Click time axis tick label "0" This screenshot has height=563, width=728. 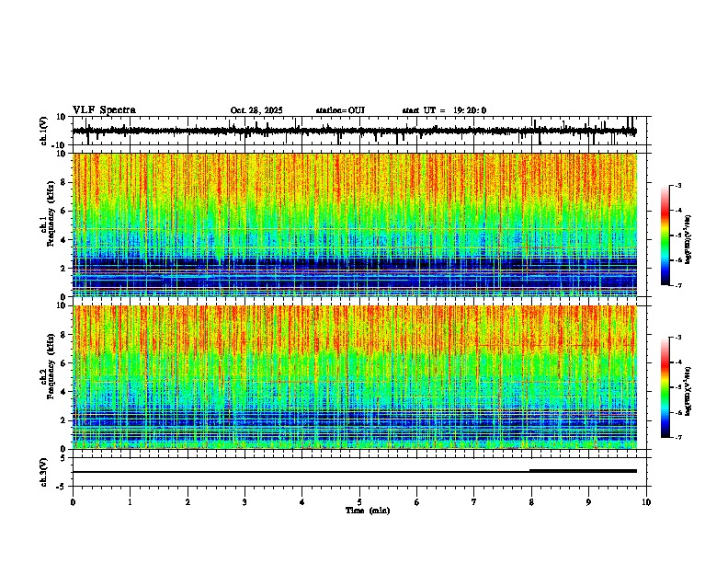click(x=73, y=502)
